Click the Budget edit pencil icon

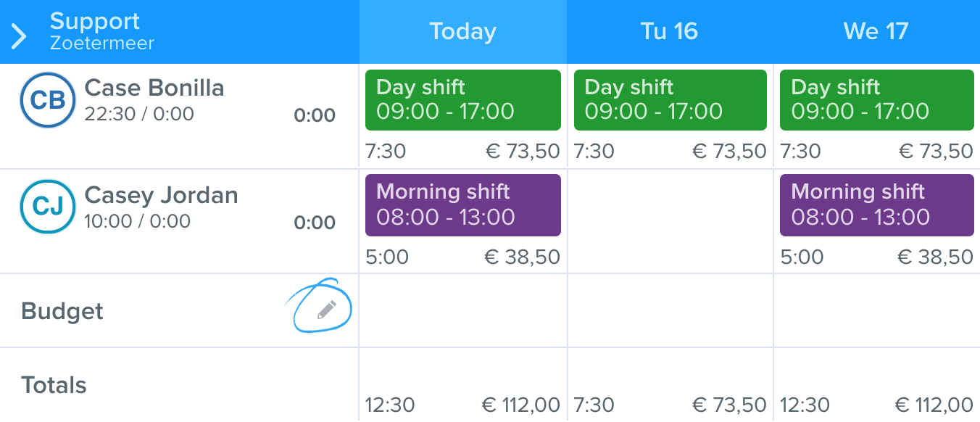click(327, 310)
